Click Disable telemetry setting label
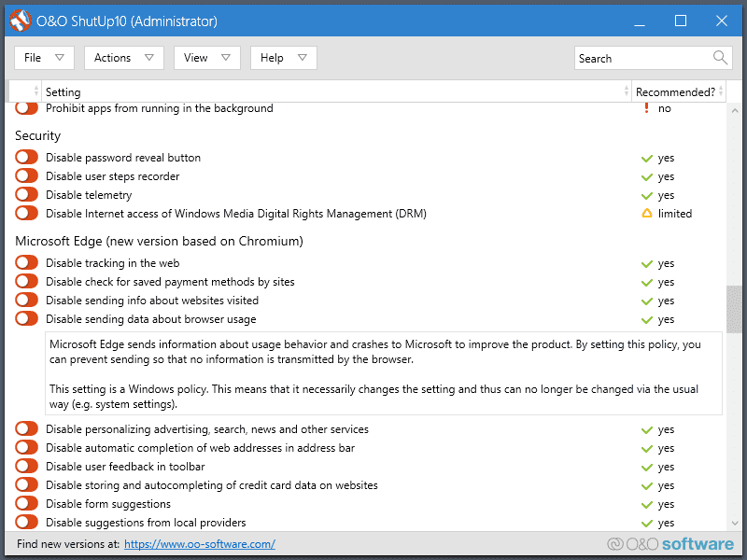This screenshot has height=560, width=747. tap(89, 195)
